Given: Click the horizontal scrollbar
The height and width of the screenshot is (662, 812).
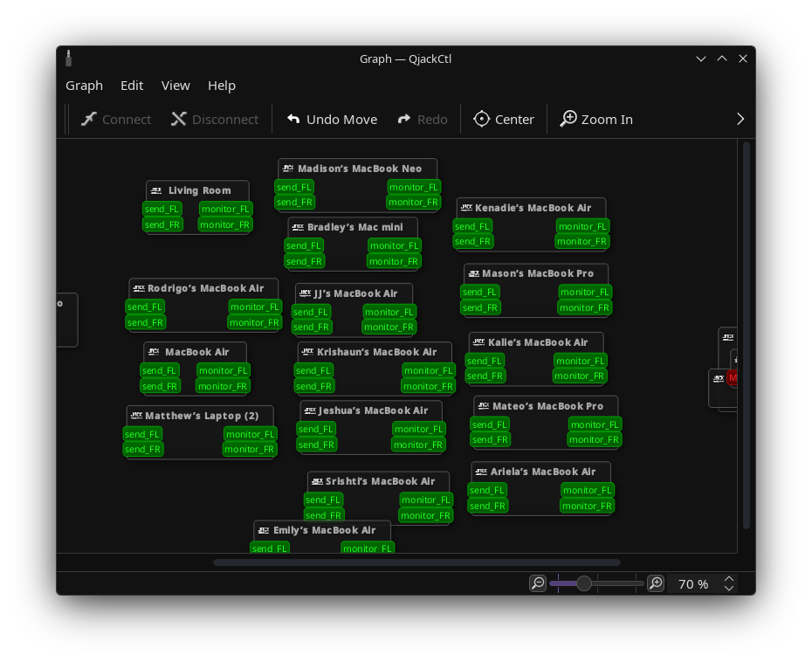Looking at the screenshot, I should pos(416,562).
